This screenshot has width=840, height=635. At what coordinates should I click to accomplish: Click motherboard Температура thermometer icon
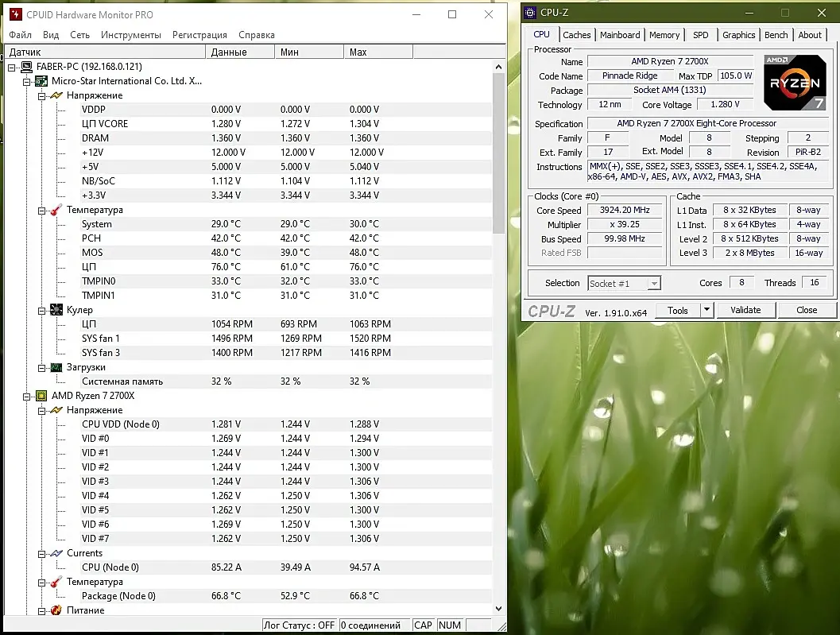(x=56, y=210)
